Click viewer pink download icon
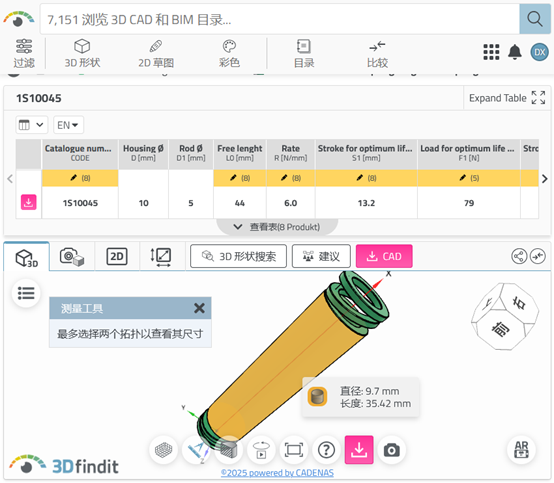This screenshot has height=483, width=554. 359,450
